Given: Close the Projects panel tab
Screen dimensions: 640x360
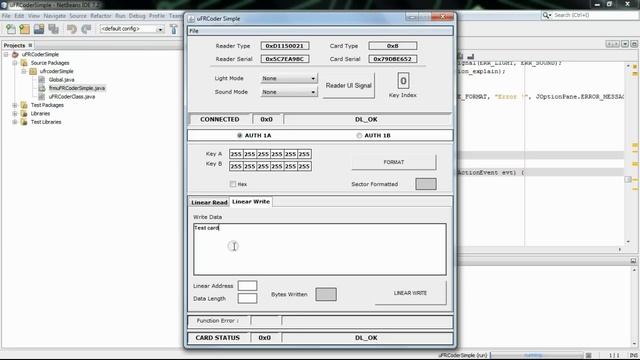Looking at the screenshot, I should (30, 45).
